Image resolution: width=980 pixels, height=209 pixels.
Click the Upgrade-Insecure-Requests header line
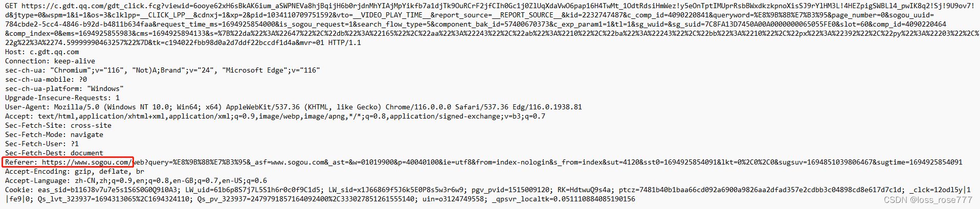(x=62, y=98)
